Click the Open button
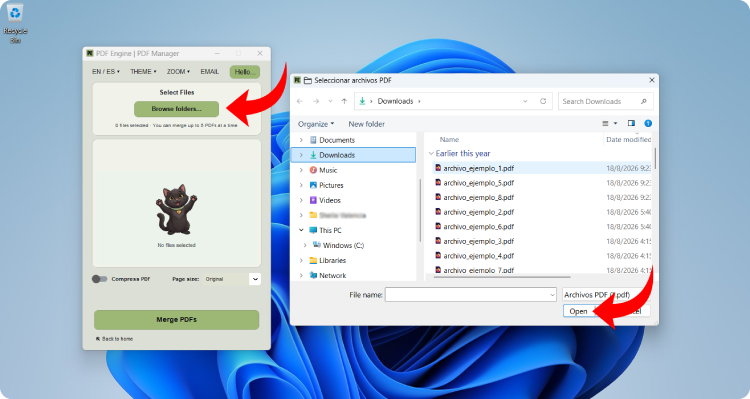Screen dimensions: 750x399 pyautogui.click(x=578, y=311)
